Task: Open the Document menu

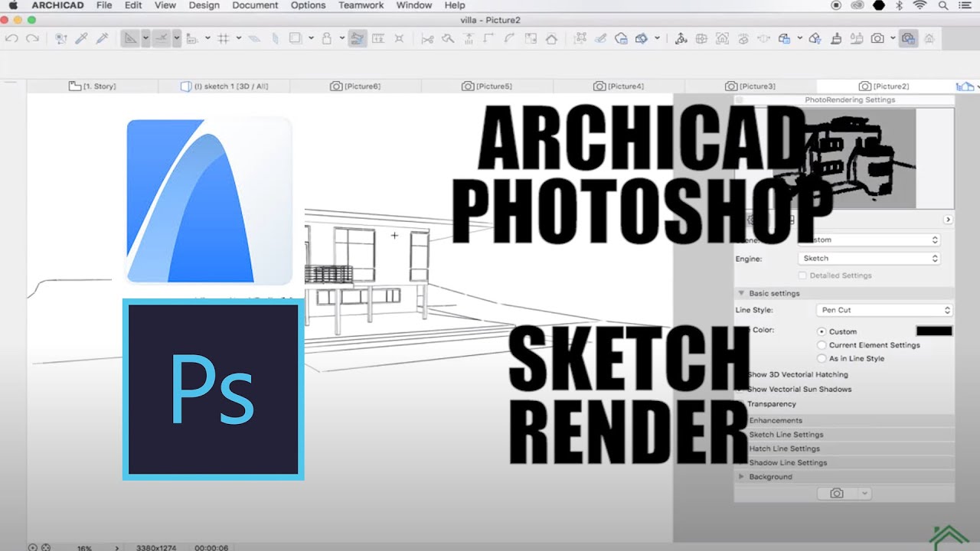Action: pyautogui.click(x=255, y=5)
